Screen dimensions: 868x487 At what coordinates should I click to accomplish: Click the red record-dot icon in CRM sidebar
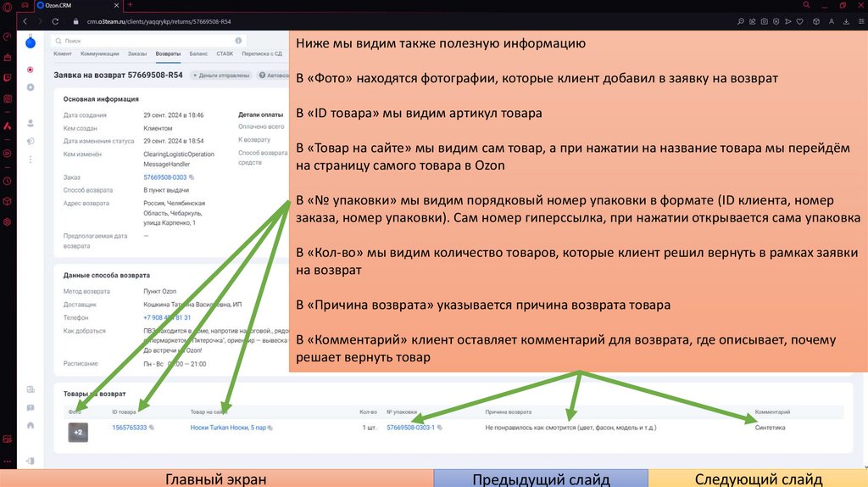[x=31, y=70]
